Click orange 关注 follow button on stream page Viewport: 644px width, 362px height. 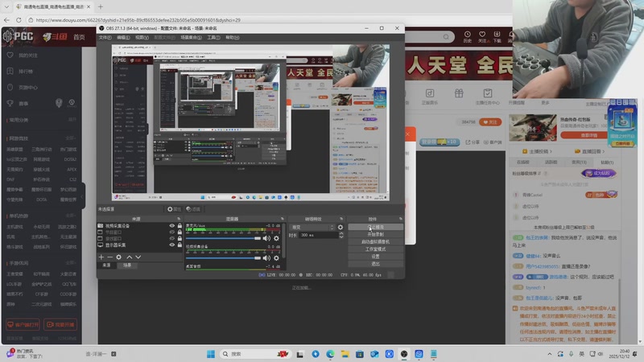[490, 122]
